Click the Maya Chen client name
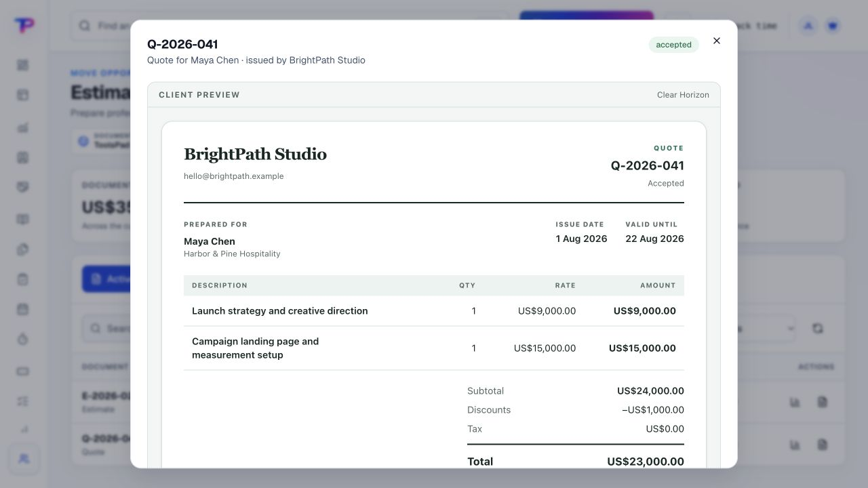This screenshot has height=488, width=868. click(210, 241)
